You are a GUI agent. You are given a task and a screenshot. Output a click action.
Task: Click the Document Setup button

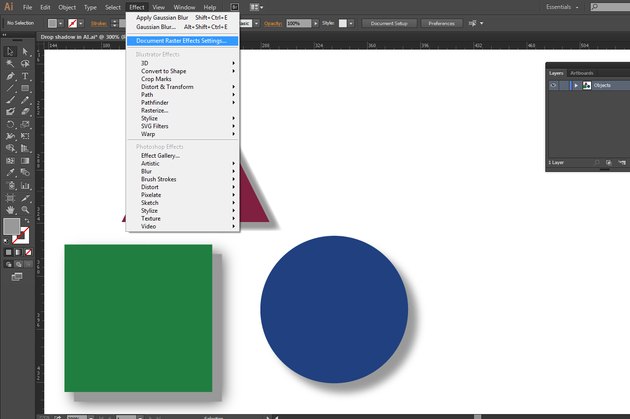[x=389, y=23]
